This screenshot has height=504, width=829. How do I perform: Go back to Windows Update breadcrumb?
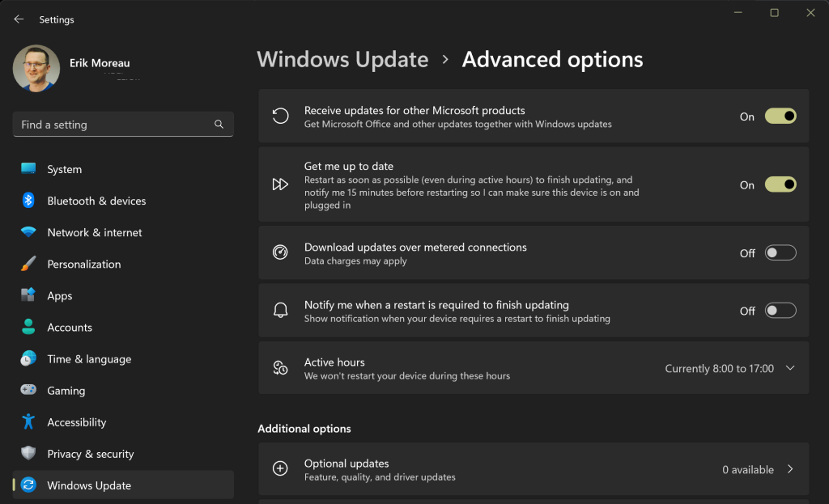(x=342, y=60)
